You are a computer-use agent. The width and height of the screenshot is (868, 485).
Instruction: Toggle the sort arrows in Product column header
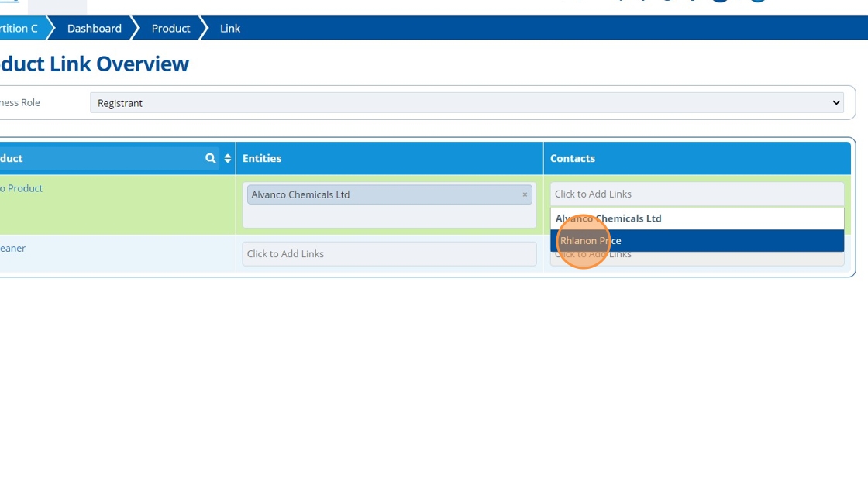228,158
